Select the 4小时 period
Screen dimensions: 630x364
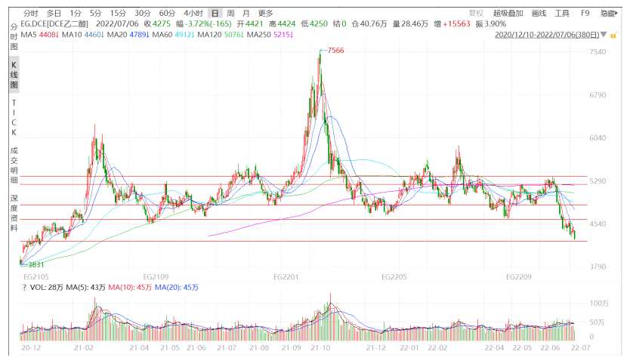[193, 14]
